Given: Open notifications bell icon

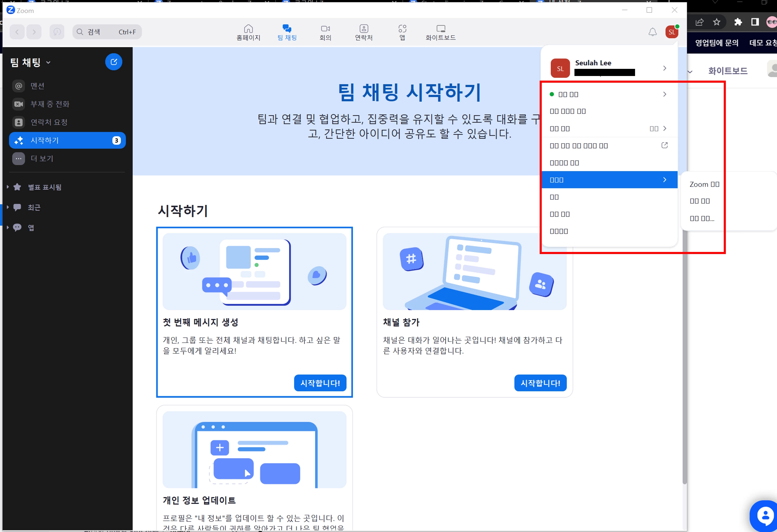Looking at the screenshot, I should point(652,32).
